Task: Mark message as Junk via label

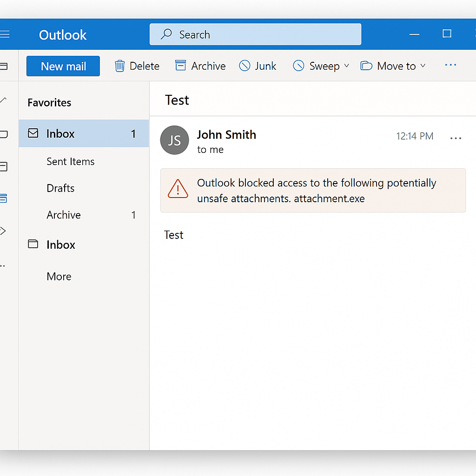Action: (x=265, y=66)
